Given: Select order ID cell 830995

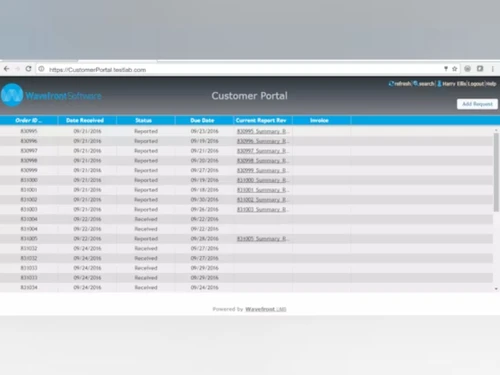Looking at the screenshot, I should click(29, 131).
